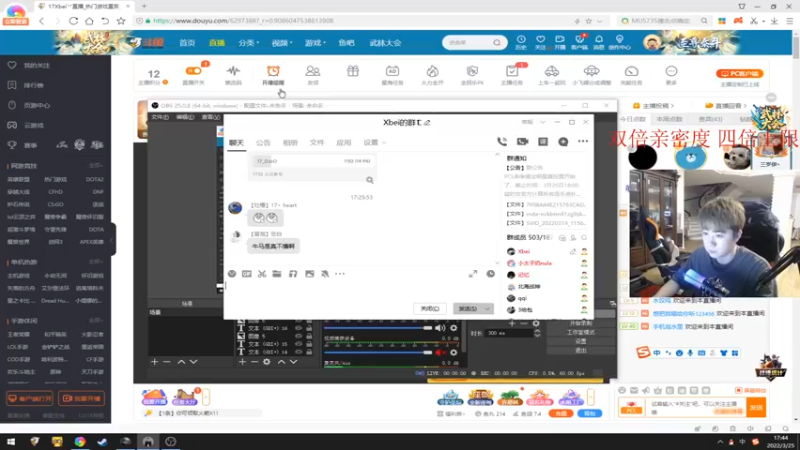This screenshot has height=450, width=800.
Task: Expand 更多 more options in streamer toolbar
Action: point(671,74)
